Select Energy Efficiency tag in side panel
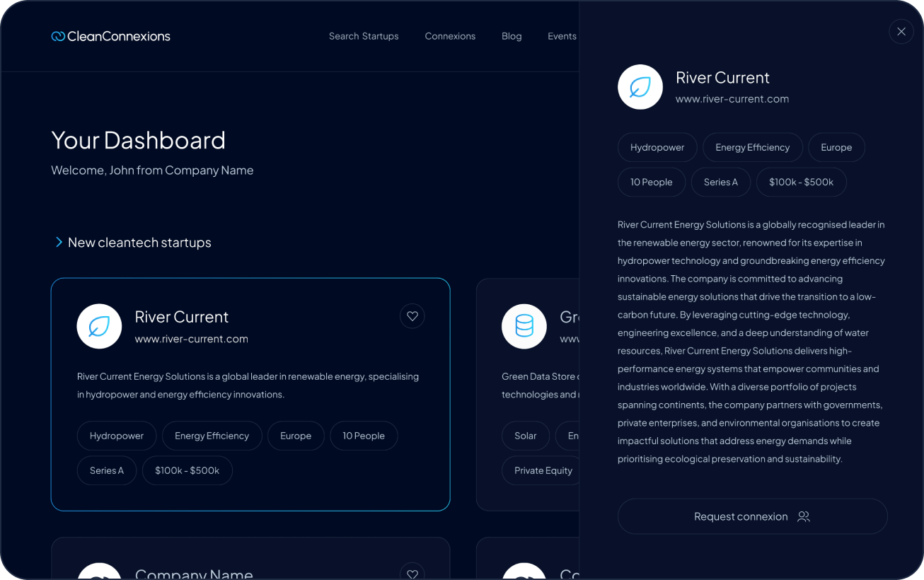Image resolution: width=924 pixels, height=580 pixels. tap(753, 147)
